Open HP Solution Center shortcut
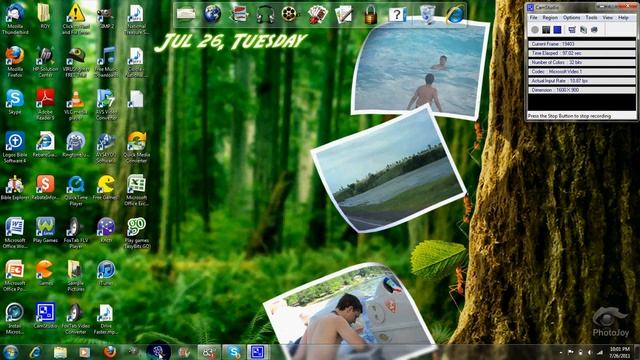This screenshot has height=360, width=640. pyautogui.click(x=45, y=62)
